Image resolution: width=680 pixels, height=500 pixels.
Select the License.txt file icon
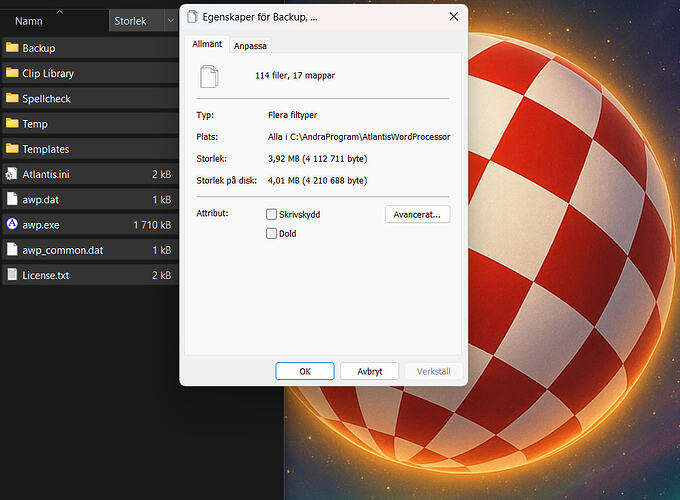pos(12,274)
